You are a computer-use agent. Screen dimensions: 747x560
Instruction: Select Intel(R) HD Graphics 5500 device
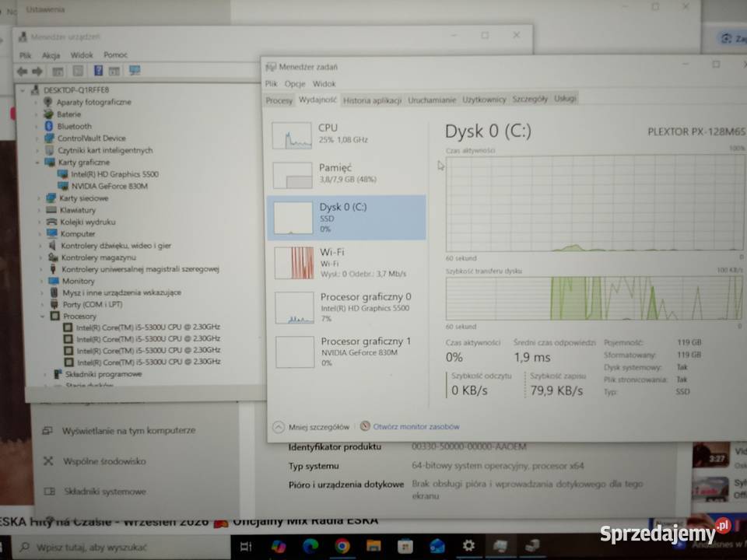click(115, 174)
